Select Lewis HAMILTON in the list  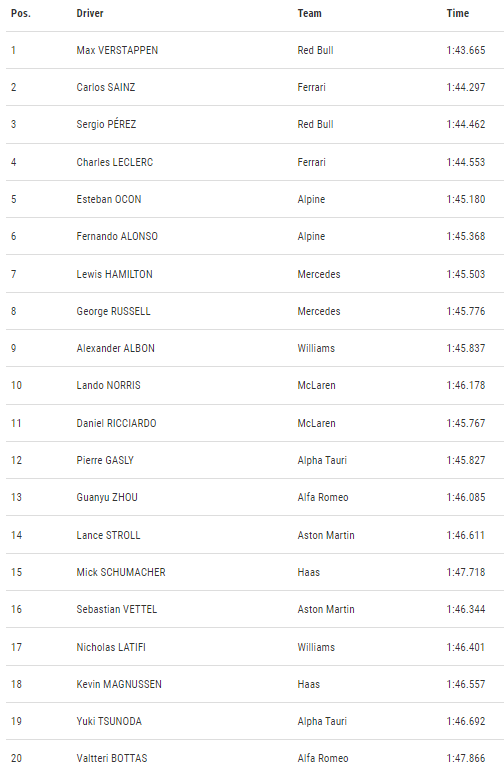114,274
